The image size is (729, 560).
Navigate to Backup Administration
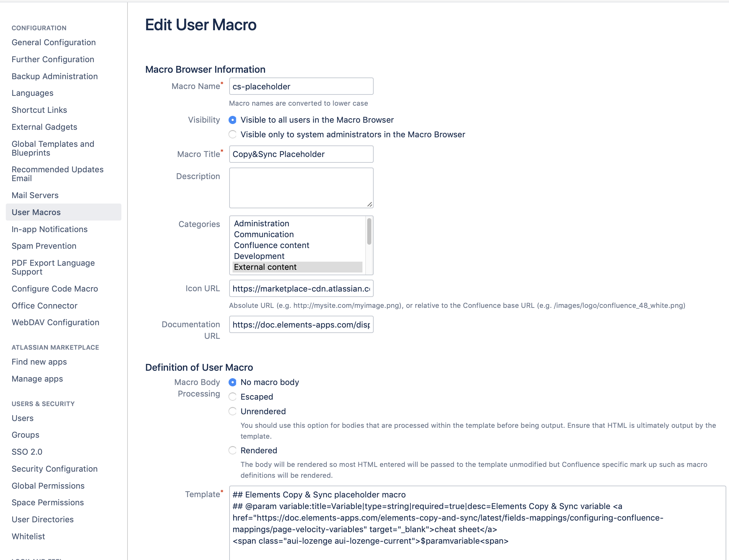pyautogui.click(x=54, y=76)
